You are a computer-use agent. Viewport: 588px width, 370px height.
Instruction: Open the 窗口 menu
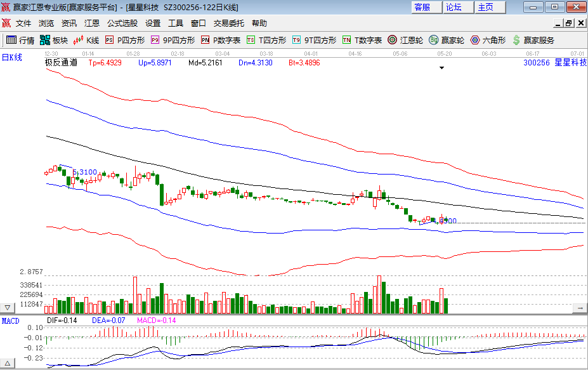pos(199,23)
